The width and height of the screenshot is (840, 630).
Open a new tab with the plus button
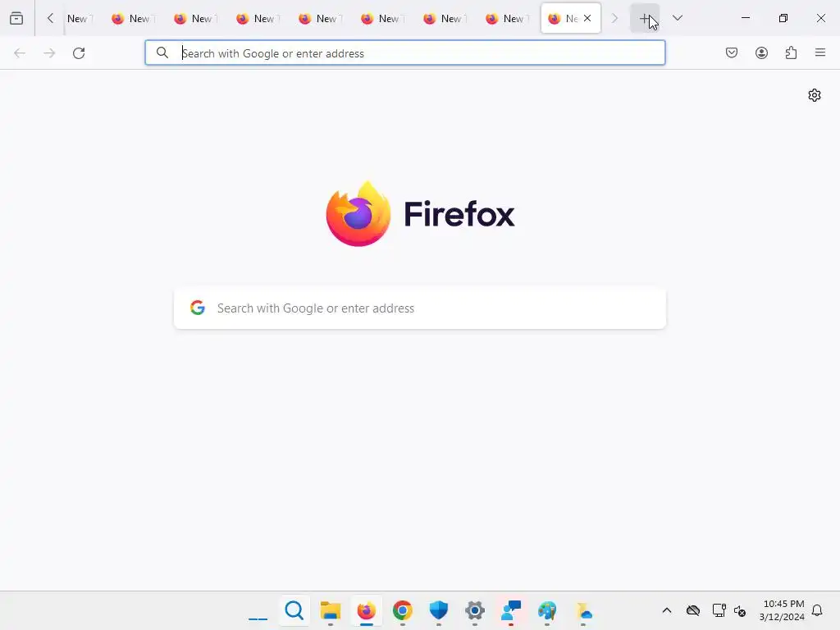645,18
